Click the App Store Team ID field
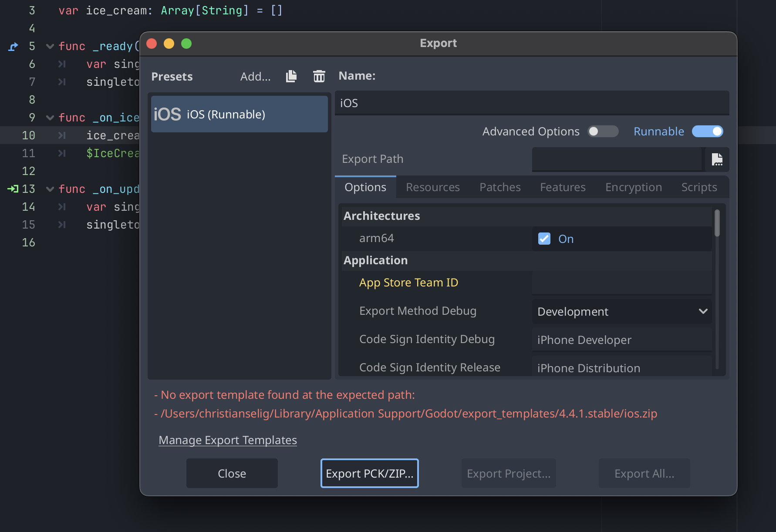 [x=621, y=283]
